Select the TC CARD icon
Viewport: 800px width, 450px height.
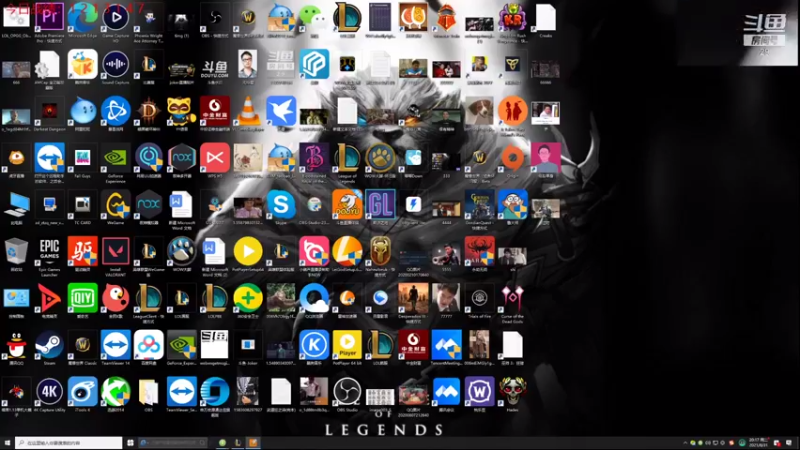pos(83,205)
